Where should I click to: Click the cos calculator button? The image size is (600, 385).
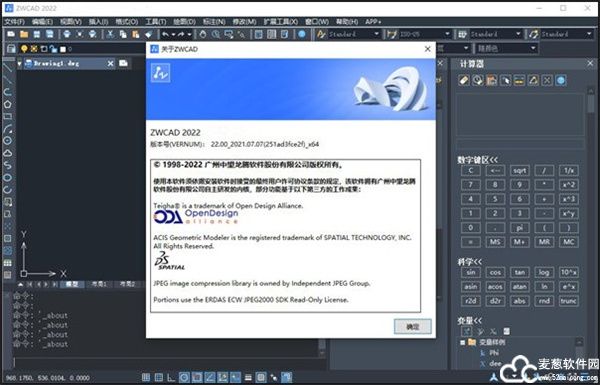tap(495, 272)
